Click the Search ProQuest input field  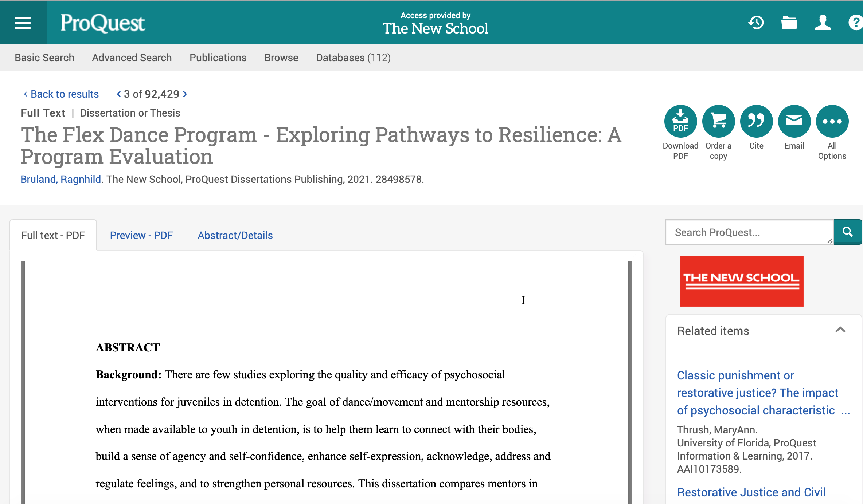pyautogui.click(x=750, y=232)
